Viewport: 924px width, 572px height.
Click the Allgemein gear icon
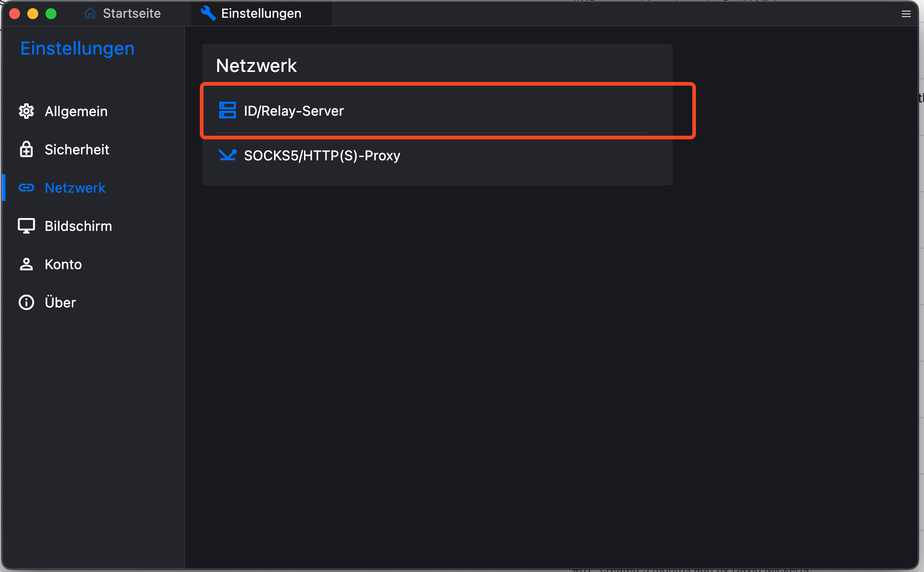(26, 111)
